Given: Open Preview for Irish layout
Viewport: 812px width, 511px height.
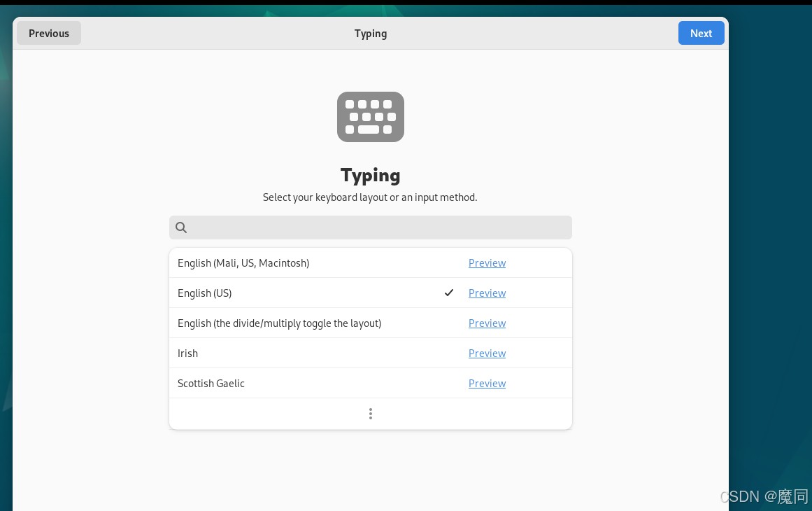Looking at the screenshot, I should [x=487, y=353].
